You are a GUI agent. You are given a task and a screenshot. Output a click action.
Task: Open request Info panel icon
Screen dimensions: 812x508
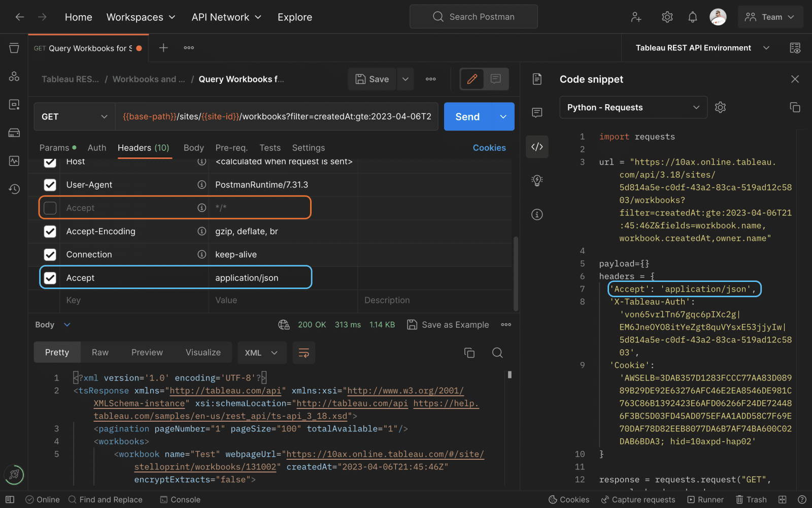point(537,214)
